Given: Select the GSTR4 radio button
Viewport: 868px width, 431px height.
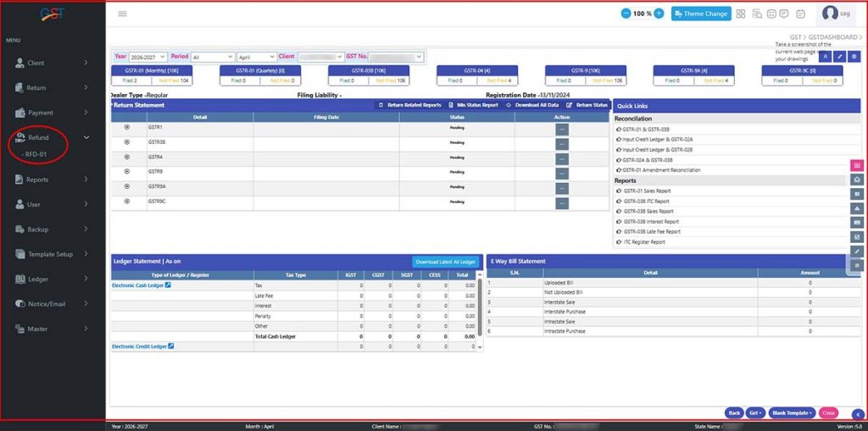Looking at the screenshot, I should (127, 157).
